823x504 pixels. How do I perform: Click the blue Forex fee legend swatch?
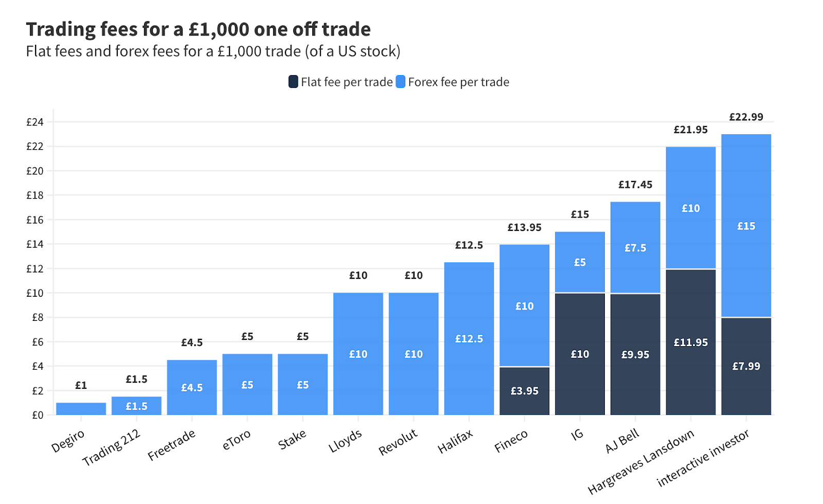(x=400, y=82)
